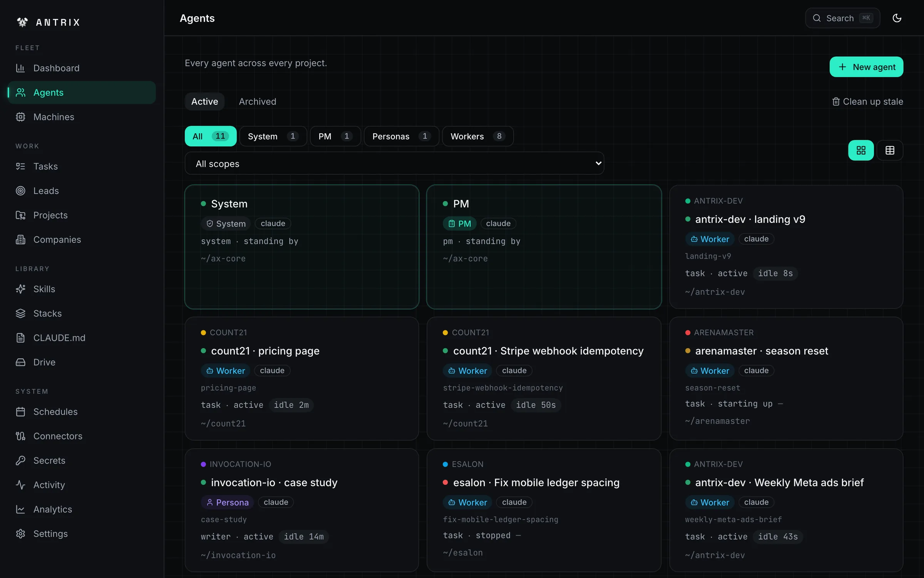This screenshot has height=578, width=924.
Task: Open Connectors in the sidebar
Action: (x=82, y=436)
